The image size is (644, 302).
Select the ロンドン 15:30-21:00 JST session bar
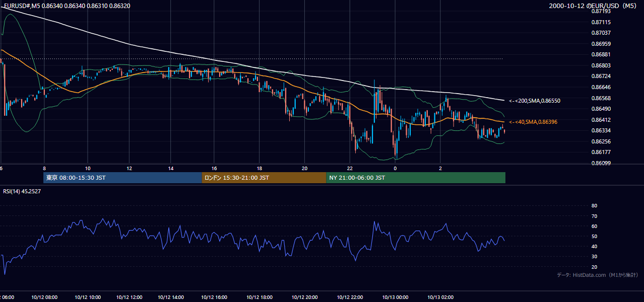pyautogui.click(x=264, y=178)
